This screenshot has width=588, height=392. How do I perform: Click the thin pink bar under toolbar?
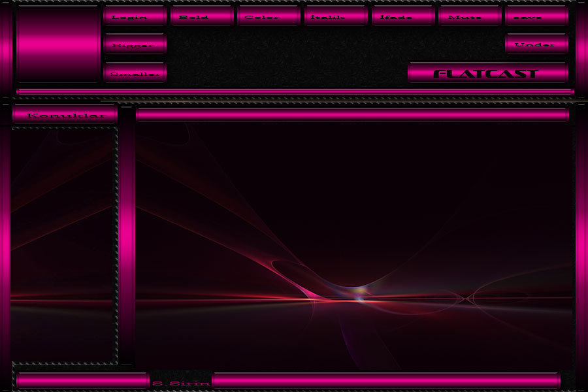pyautogui.click(x=295, y=92)
